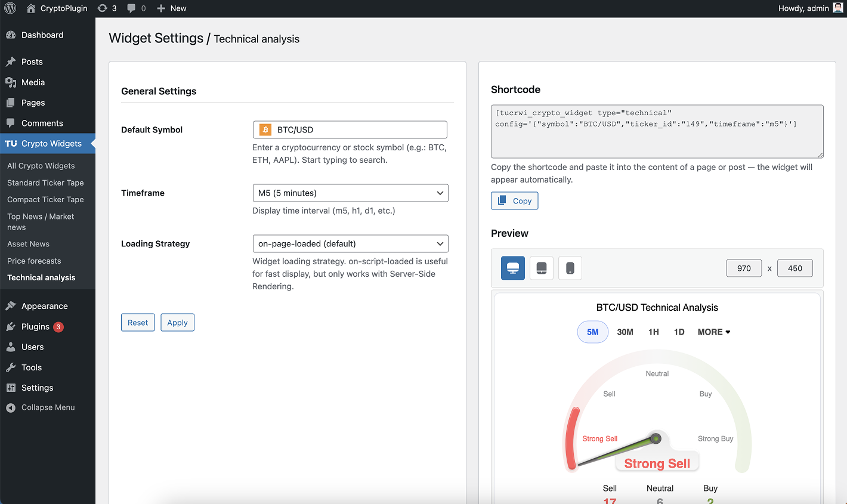
Task: Expand the MORE timeframe menu in preview
Action: coord(714,332)
